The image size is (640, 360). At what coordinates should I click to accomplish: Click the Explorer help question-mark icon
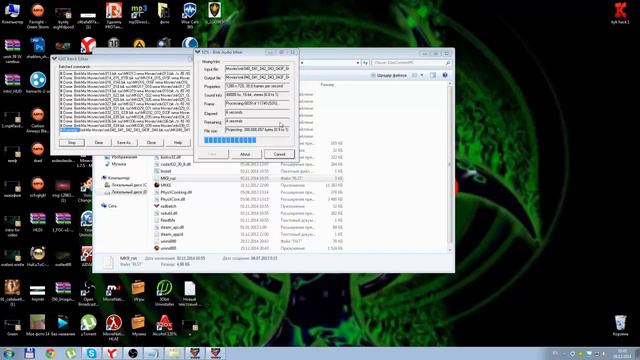[x=445, y=75]
